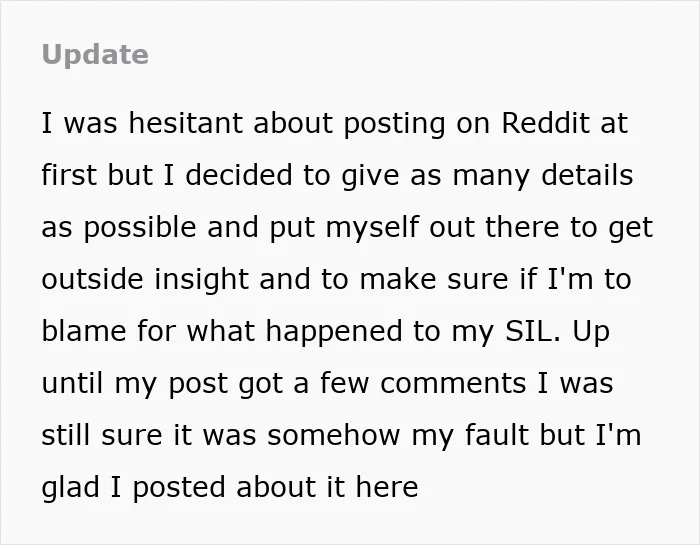Click the word "hesitant" in the first line
The height and width of the screenshot is (545, 700).
pos(185,123)
